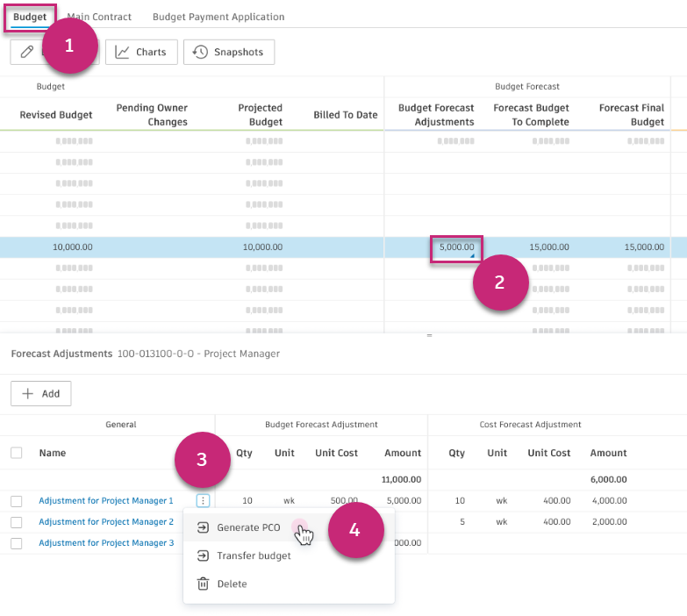Click plus icon on Add button
Image resolution: width=687 pixels, height=616 pixels.
coord(27,393)
